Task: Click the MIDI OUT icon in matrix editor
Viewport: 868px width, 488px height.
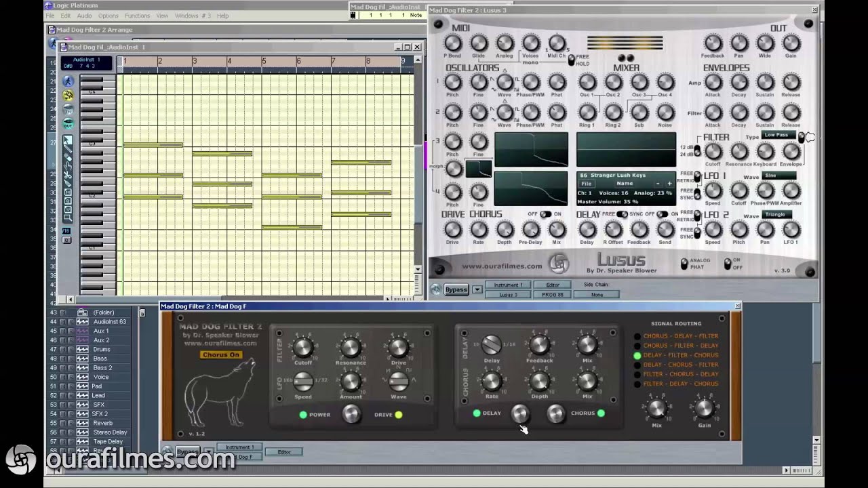Action: 68,124
